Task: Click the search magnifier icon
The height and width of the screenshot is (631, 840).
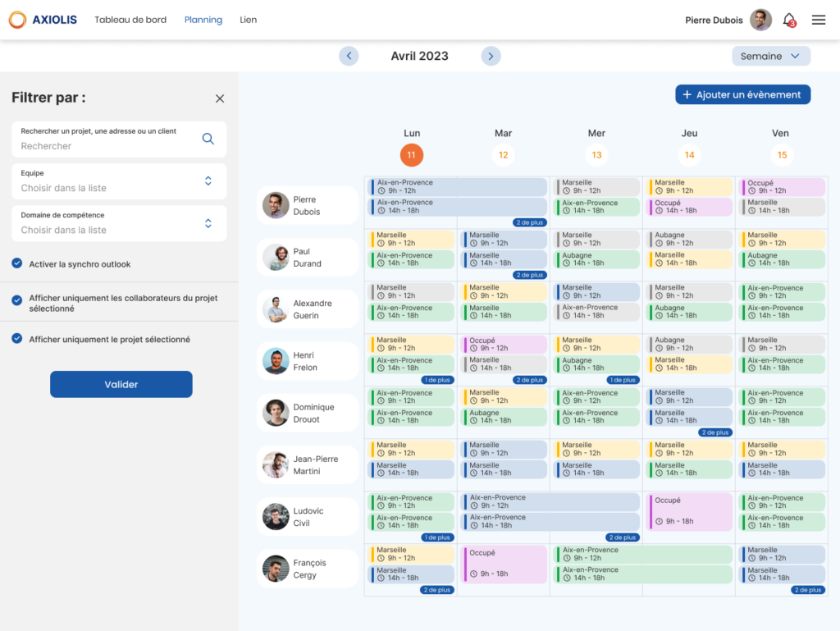Action: 208,139
